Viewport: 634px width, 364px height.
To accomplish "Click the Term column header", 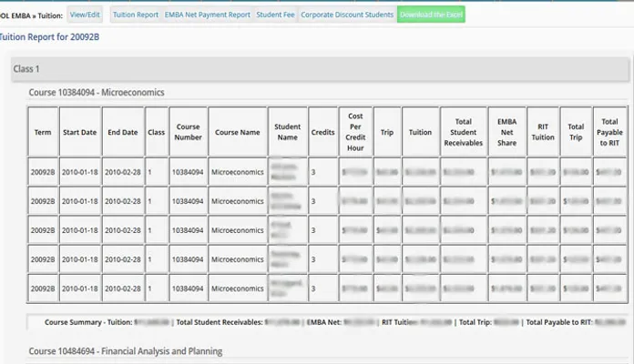I will (43, 132).
